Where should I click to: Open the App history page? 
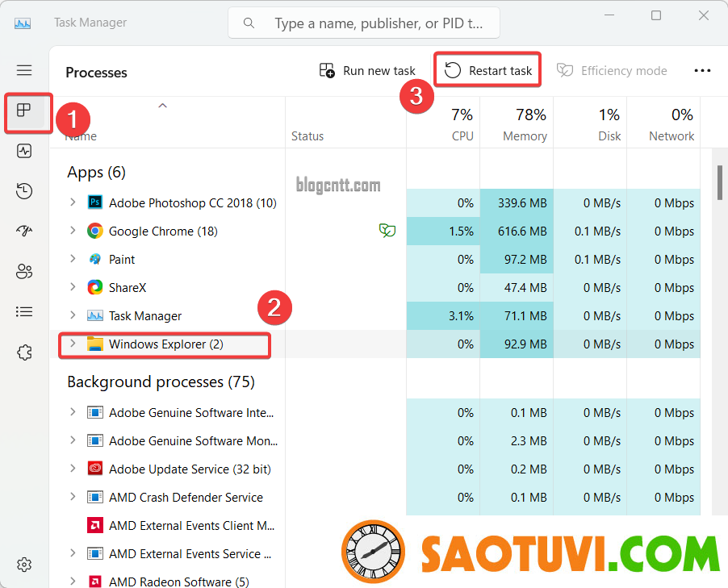pyautogui.click(x=24, y=190)
